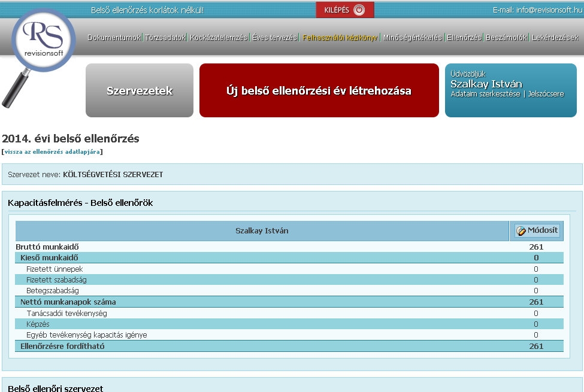This screenshot has height=392, width=584.
Task: Click the KÖLTSÉGVETÉSI SZERVEZET organization name
Action: click(113, 175)
